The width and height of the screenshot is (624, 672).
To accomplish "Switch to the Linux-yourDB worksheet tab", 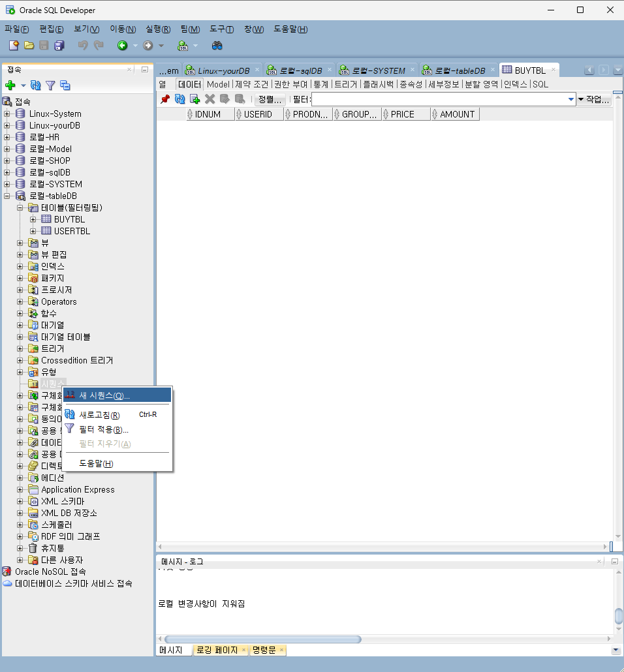I will (x=222, y=70).
